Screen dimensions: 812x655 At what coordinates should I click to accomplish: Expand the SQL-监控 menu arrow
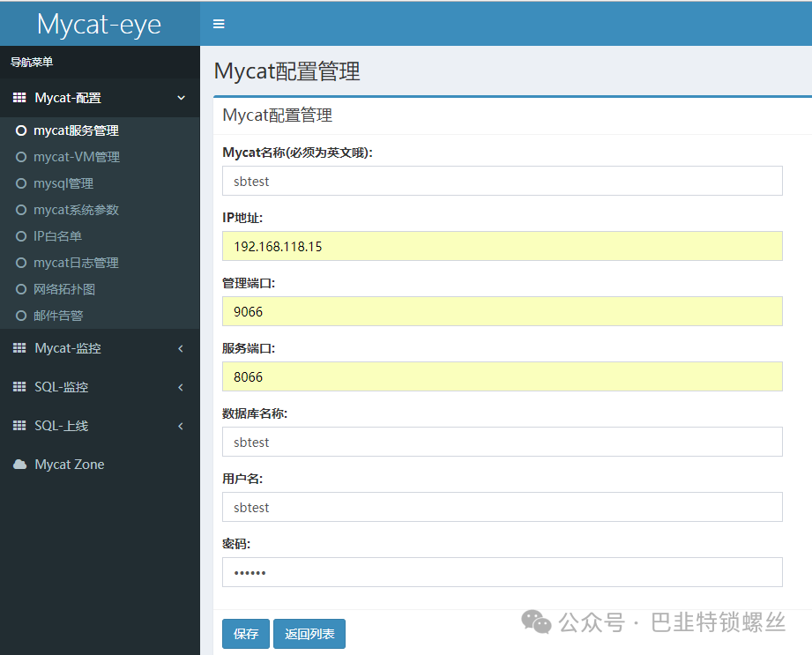(181, 387)
